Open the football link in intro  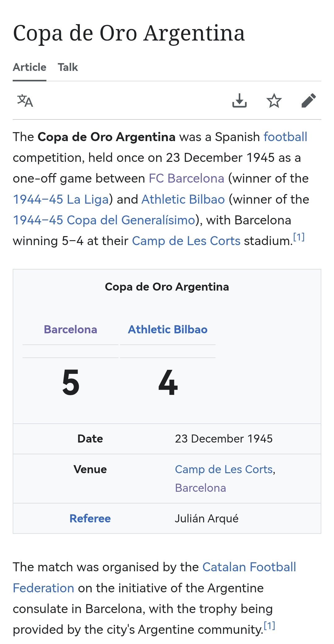tap(285, 137)
